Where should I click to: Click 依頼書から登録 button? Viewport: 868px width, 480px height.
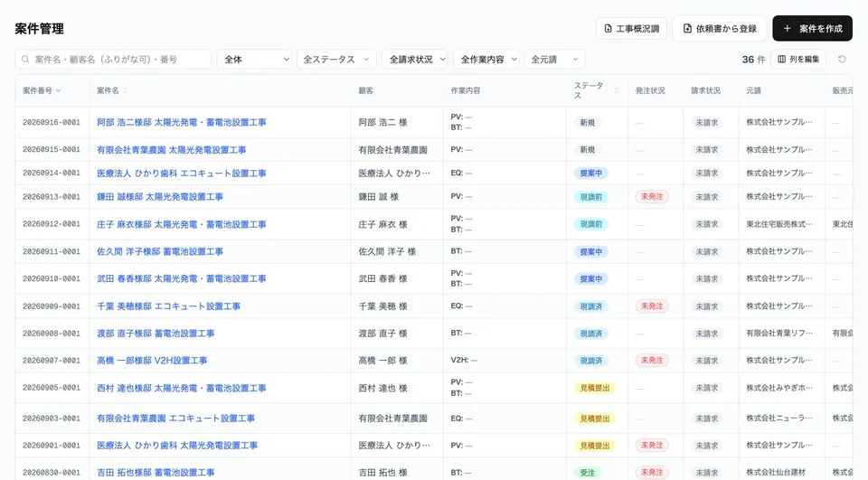(x=719, y=28)
